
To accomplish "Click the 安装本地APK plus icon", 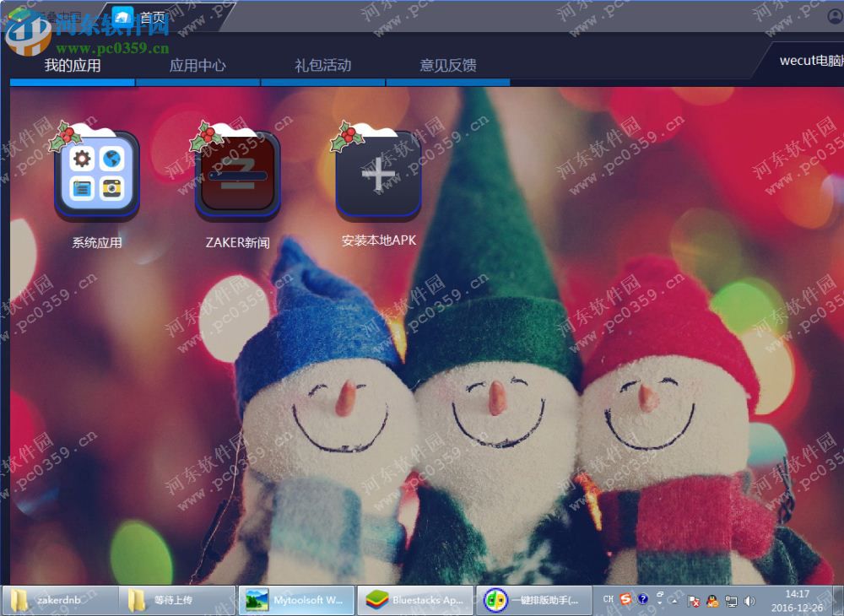I will (x=378, y=173).
